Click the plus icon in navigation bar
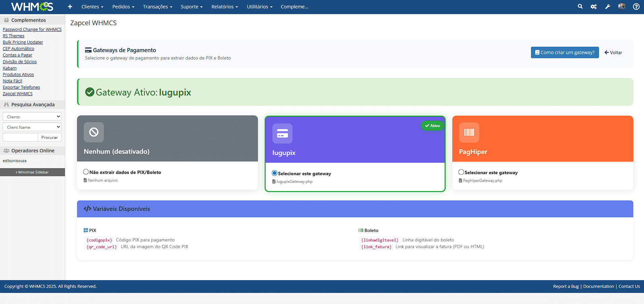 point(70,7)
